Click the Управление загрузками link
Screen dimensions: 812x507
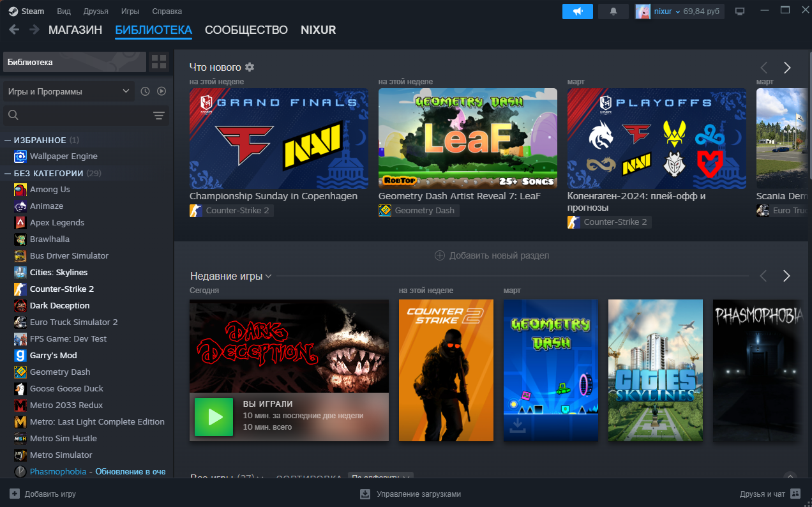(419, 494)
